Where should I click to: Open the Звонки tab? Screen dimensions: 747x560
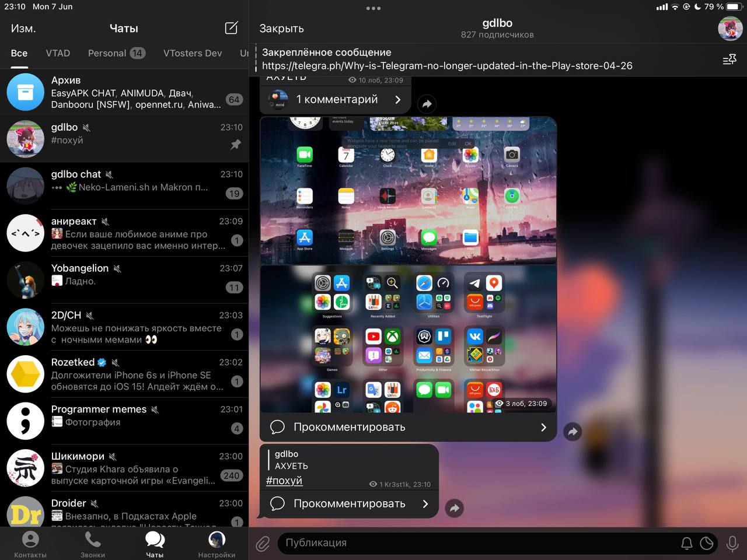click(x=93, y=544)
